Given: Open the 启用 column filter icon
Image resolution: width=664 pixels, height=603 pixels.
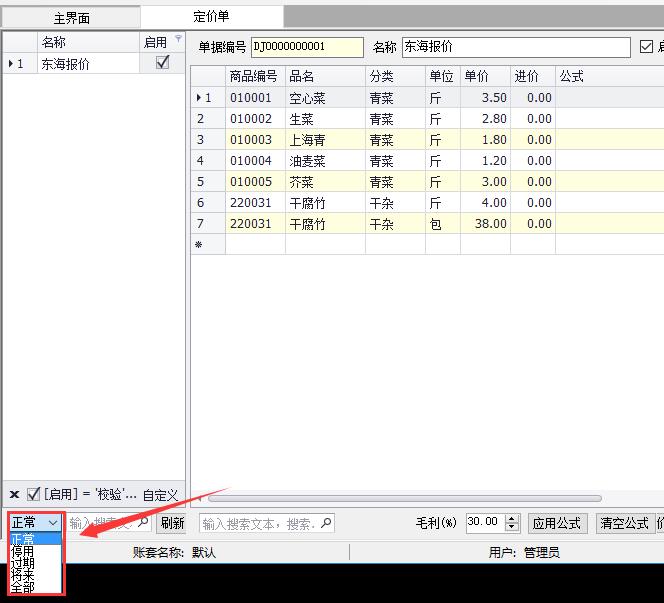Looking at the screenshot, I should [178, 39].
